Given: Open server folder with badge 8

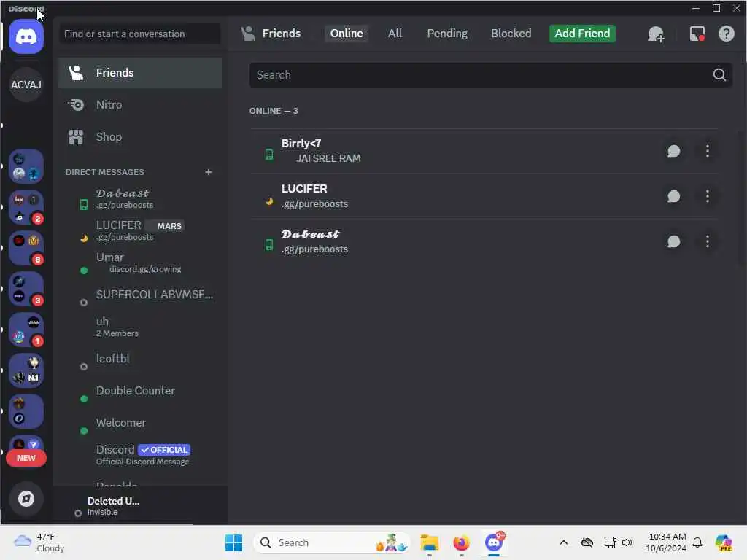Looking at the screenshot, I should point(26,248).
